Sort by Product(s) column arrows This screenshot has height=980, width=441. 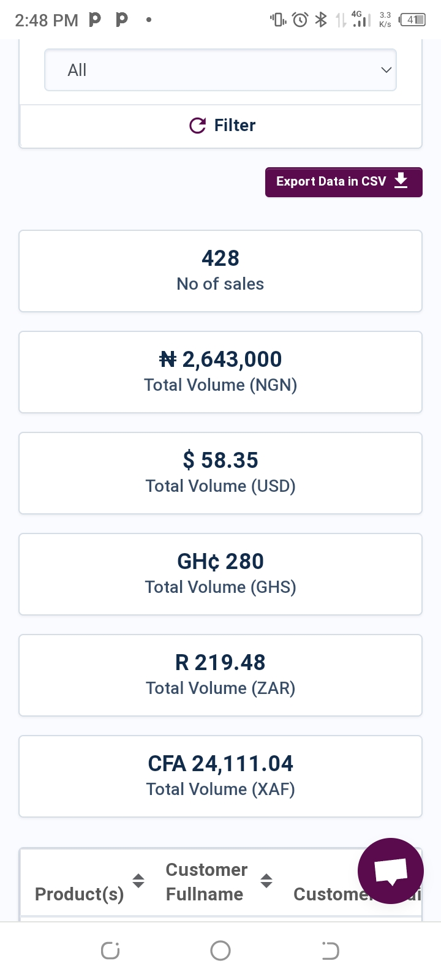click(x=138, y=881)
